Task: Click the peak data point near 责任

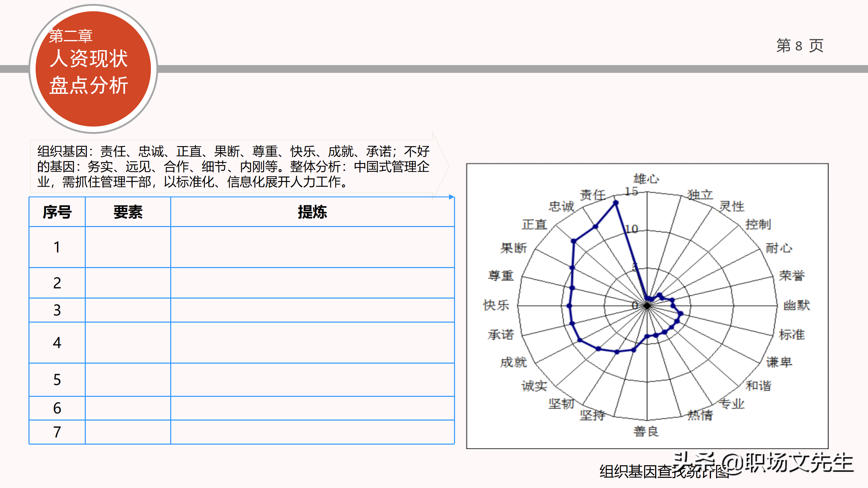Action: pos(616,203)
